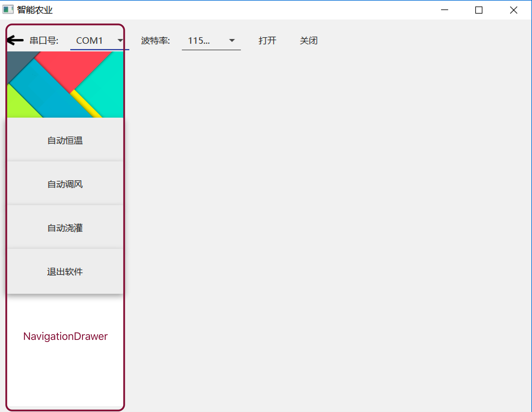Click the empty main content area
Image resolution: width=532 pixels, height=412 pixels.
pos(325,207)
